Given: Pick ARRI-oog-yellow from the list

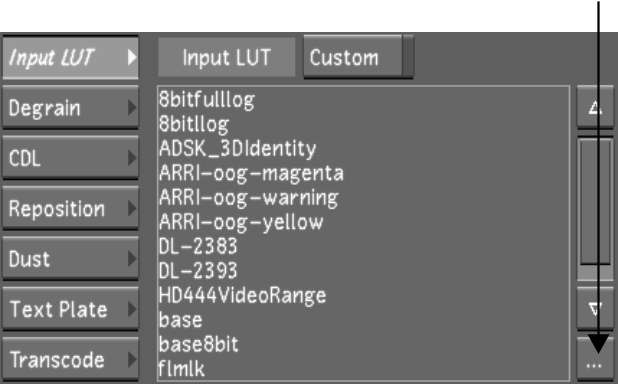Looking at the screenshot, I should point(241,222).
